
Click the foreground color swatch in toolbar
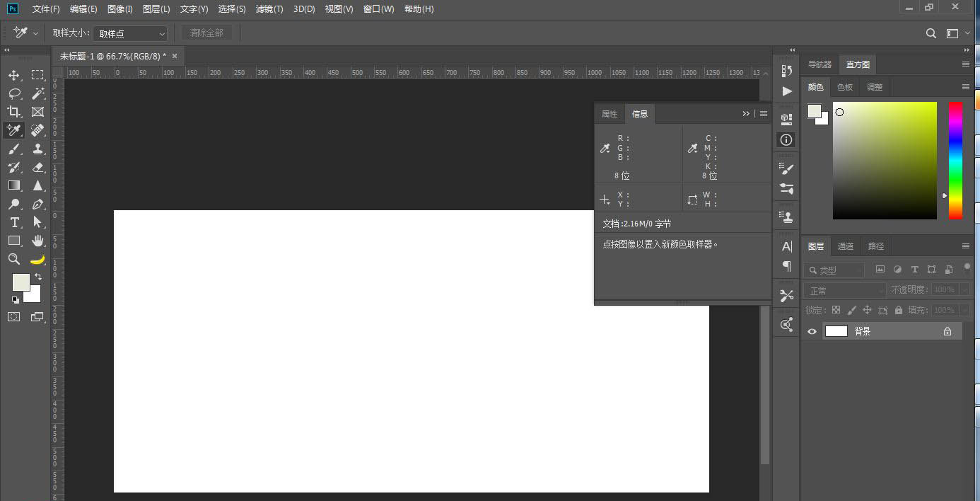tap(21, 282)
